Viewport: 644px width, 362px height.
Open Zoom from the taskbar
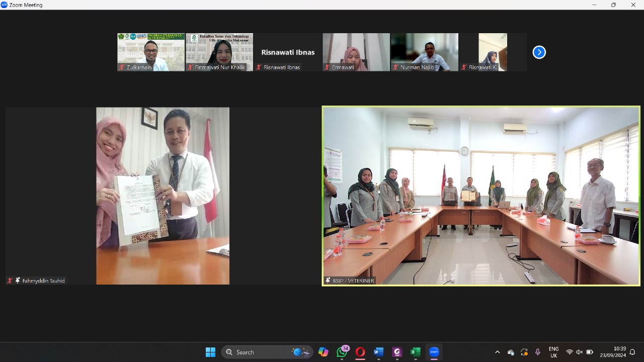coord(433,352)
